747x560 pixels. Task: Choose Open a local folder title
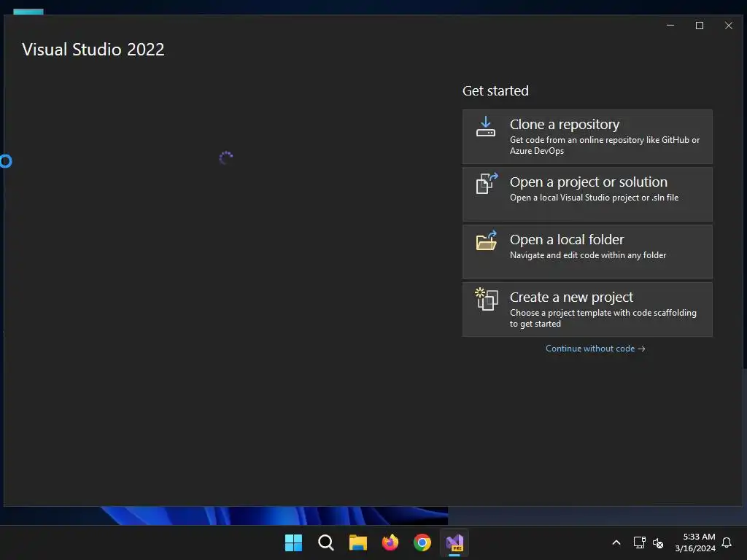566,239
